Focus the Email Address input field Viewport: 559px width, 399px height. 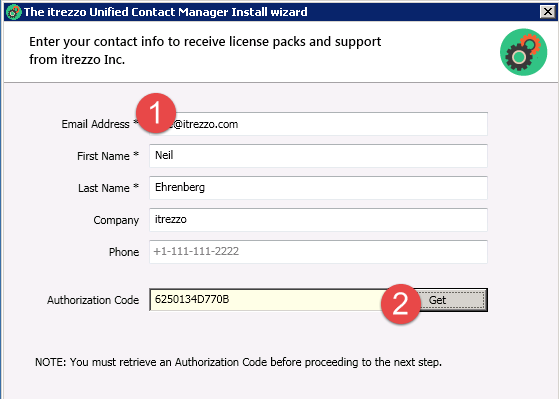coord(318,124)
